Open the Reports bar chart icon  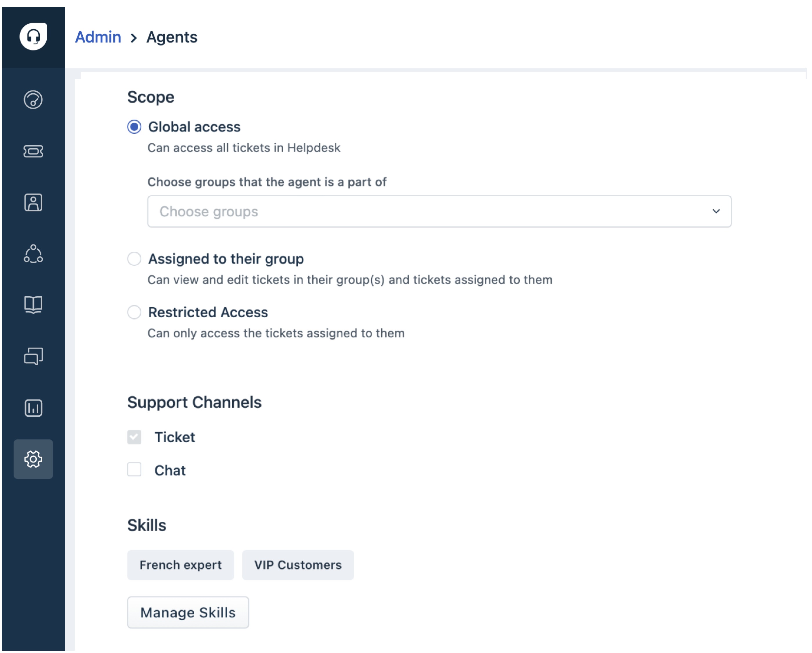pos(33,408)
